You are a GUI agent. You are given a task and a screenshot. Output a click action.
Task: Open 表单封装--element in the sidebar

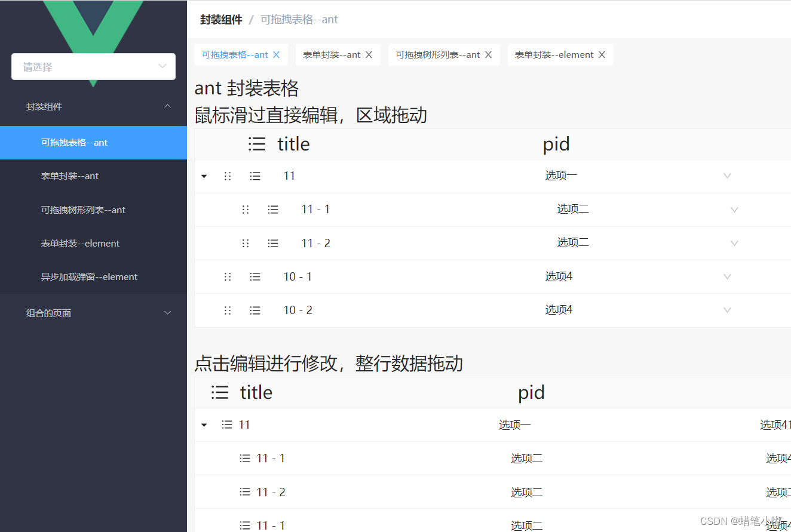click(93, 243)
